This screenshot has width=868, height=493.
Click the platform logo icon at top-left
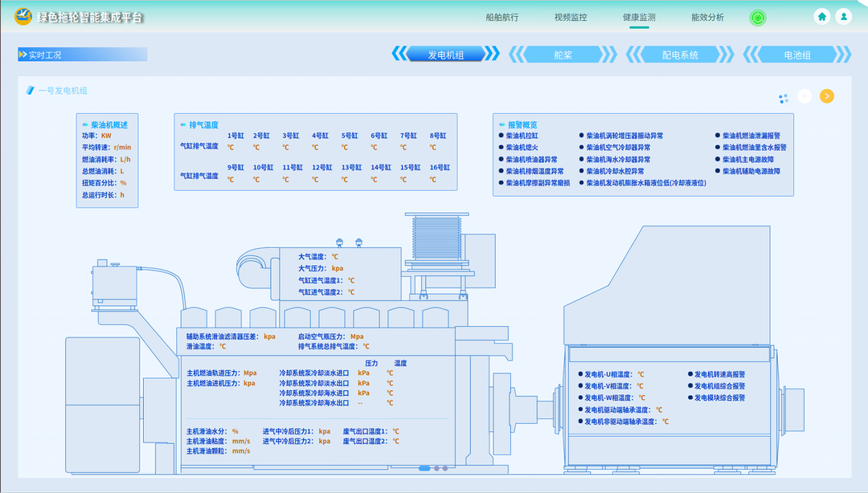point(23,17)
